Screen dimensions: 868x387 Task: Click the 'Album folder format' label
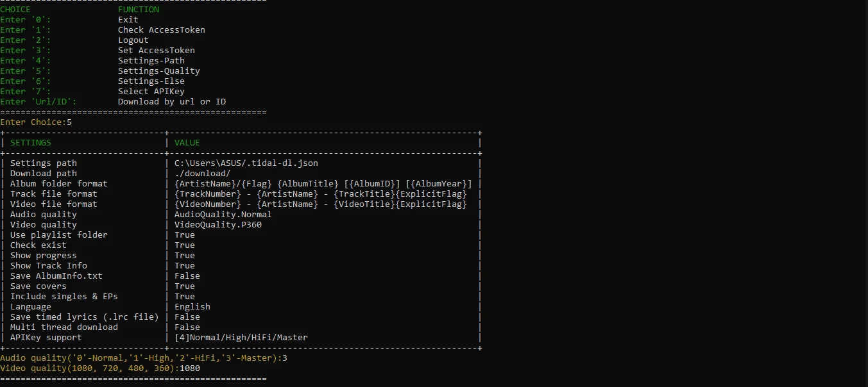(59, 184)
